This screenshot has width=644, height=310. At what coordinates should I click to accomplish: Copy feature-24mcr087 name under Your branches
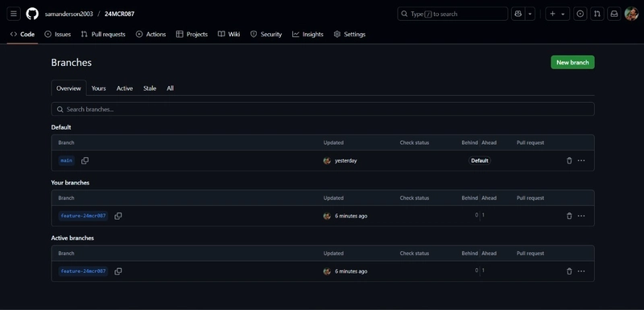click(x=118, y=216)
